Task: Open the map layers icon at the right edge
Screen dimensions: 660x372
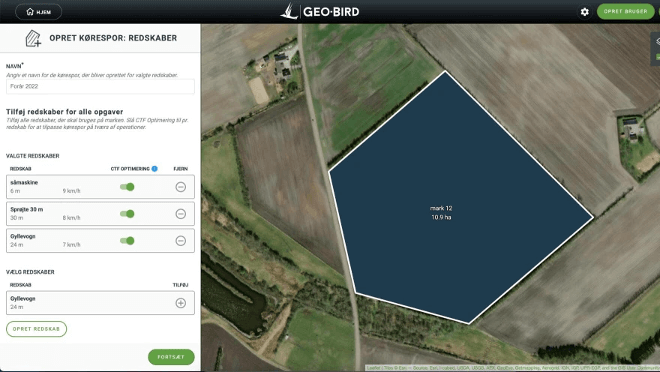Action: (657, 41)
